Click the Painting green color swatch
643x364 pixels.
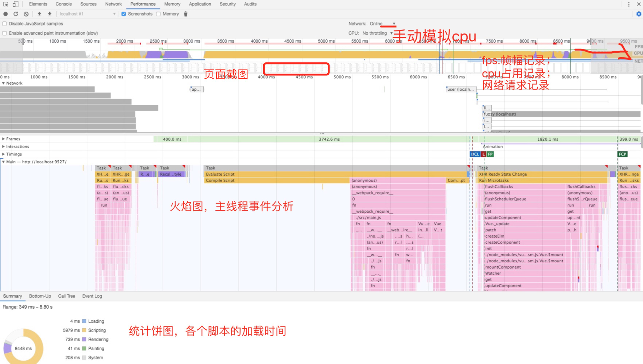84,348
